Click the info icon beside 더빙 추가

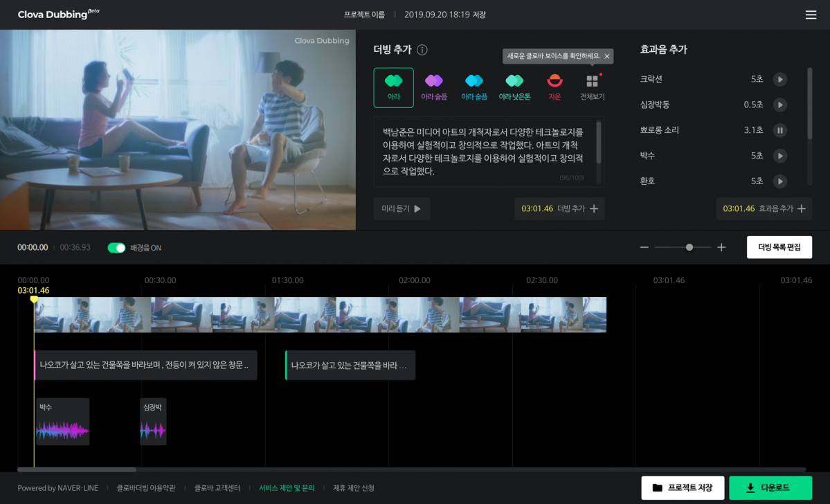tap(422, 50)
